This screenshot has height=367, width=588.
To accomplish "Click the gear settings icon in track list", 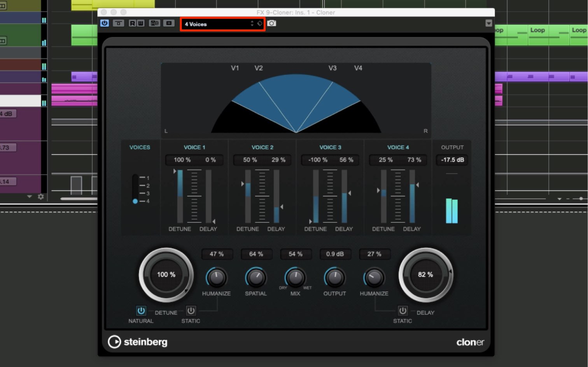I will (40, 197).
